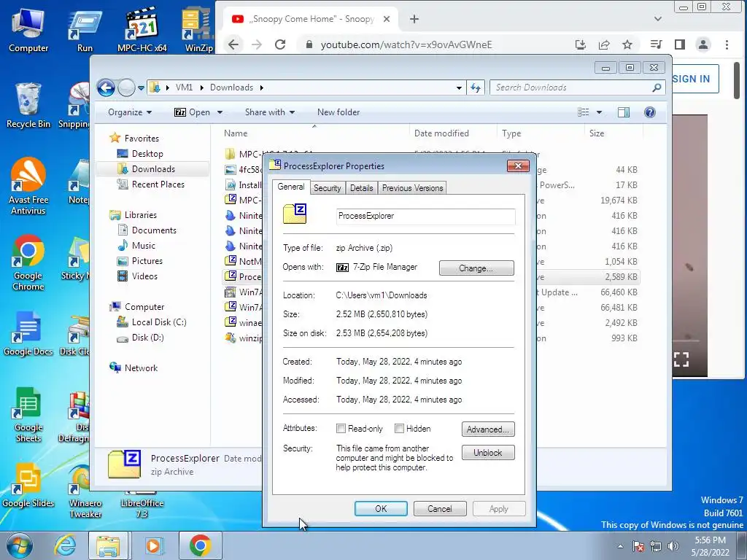Check the Read-only attribute checkbox

click(x=341, y=429)
